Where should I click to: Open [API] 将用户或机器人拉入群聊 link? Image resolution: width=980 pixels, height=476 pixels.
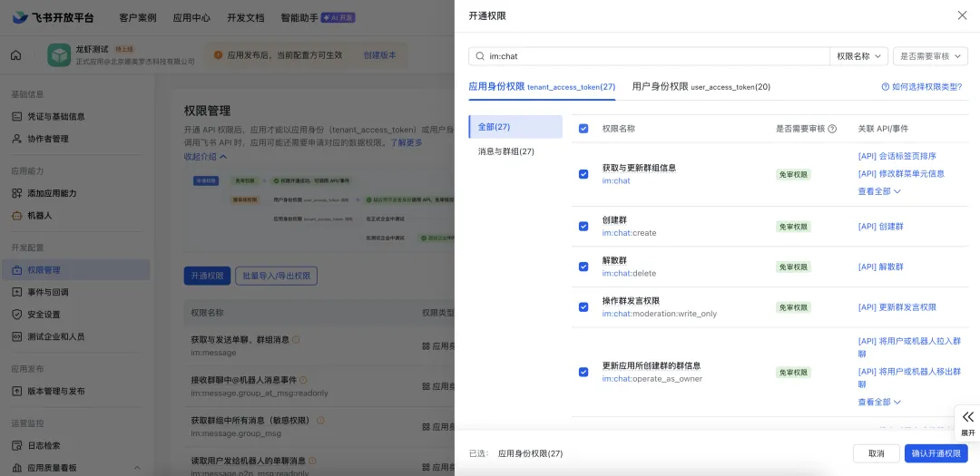(909, 347)
